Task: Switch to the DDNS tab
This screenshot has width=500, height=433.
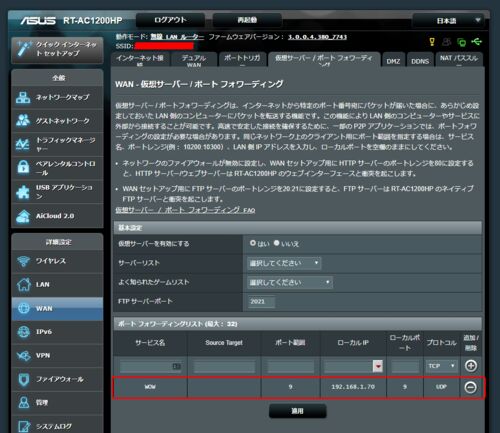Action: tap(420, 60)
